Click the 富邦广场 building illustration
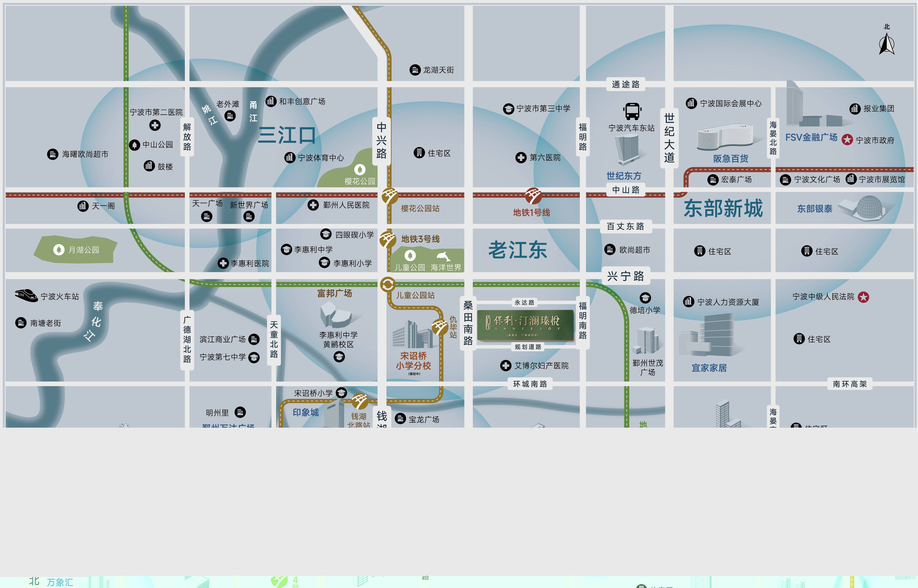 pos(336,315)
